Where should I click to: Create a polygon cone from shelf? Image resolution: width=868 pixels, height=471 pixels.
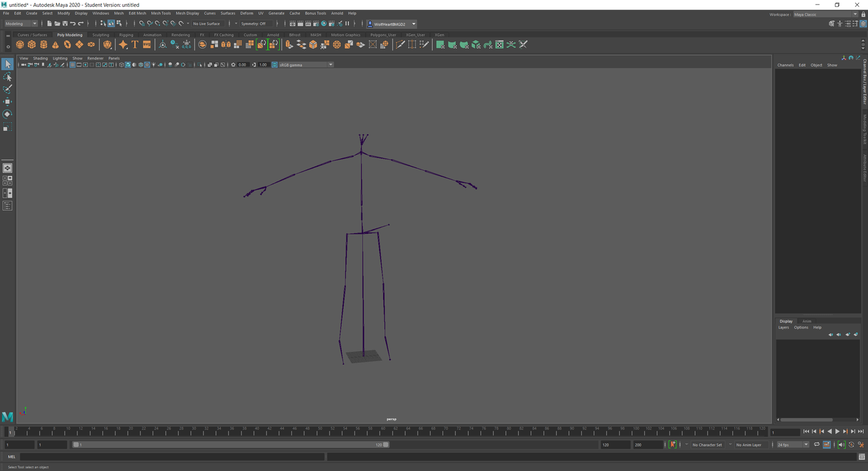56,45
